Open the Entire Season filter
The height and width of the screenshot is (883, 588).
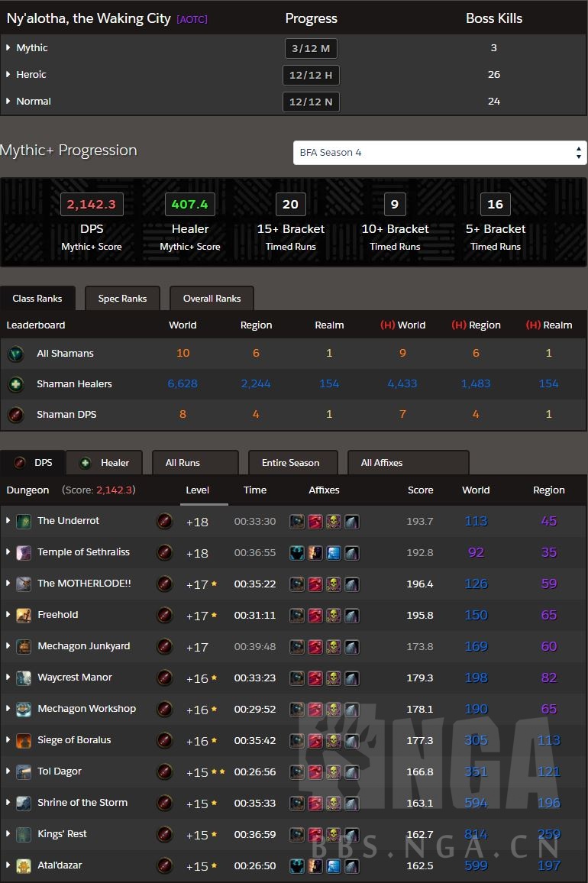pyautogui.click(x=291, y=463)
